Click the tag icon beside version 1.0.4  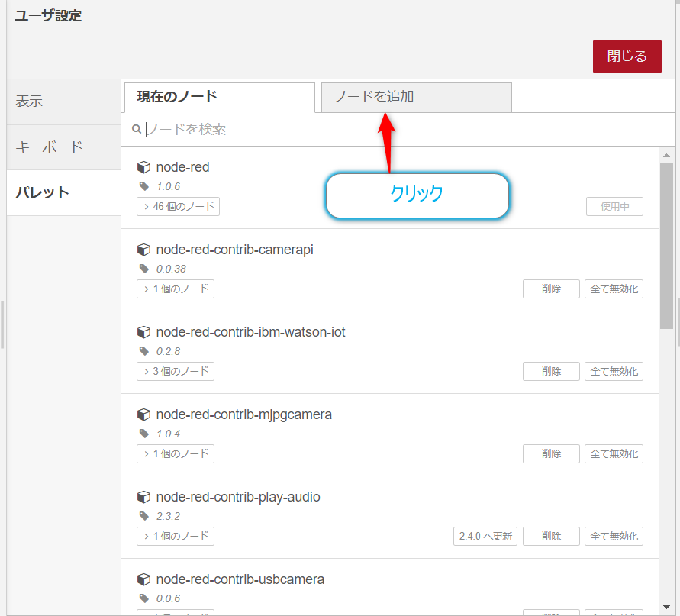coord(144,434)
